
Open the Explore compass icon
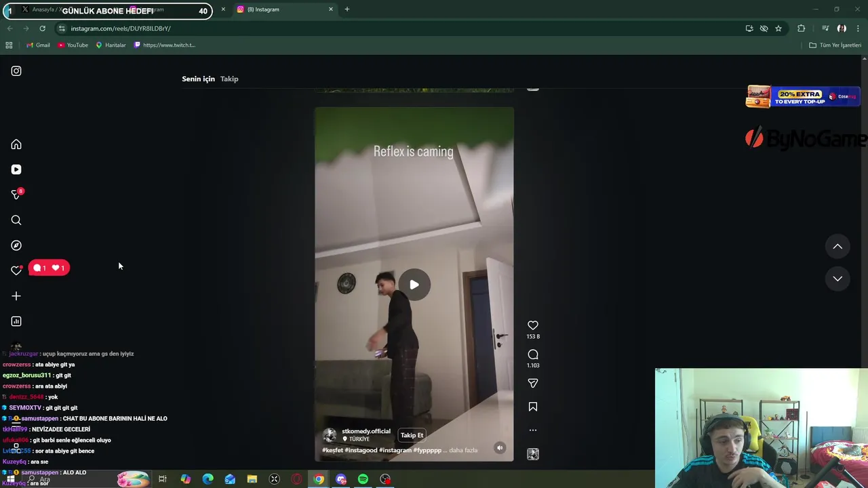pyautogui.click(x=16, y=245)
